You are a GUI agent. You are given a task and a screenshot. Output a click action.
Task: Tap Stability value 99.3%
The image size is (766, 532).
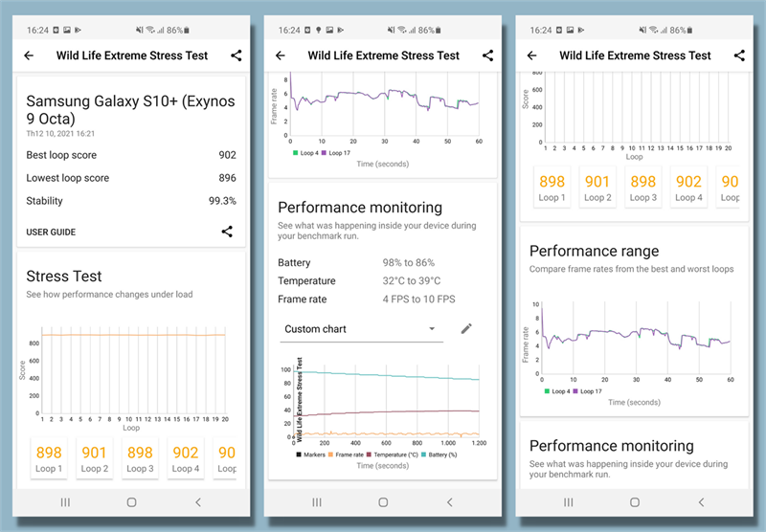pyautogui.click(x=222, y=201)
